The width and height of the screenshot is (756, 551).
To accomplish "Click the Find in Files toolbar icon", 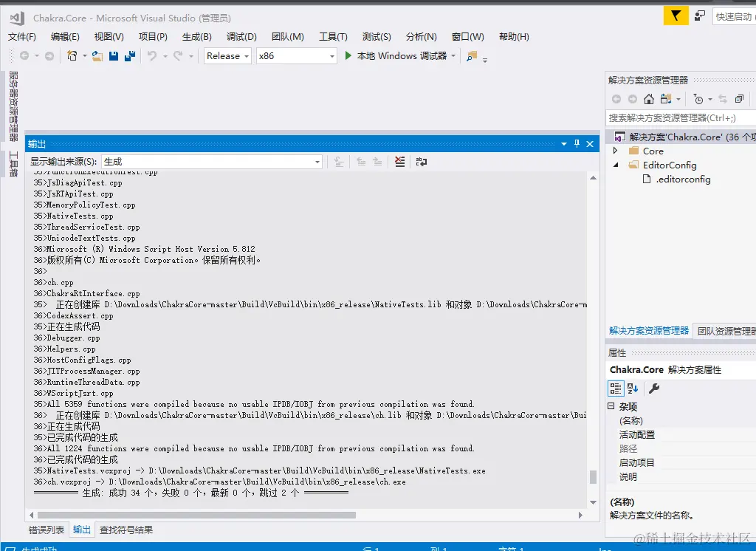I will (x=472, y=56).
